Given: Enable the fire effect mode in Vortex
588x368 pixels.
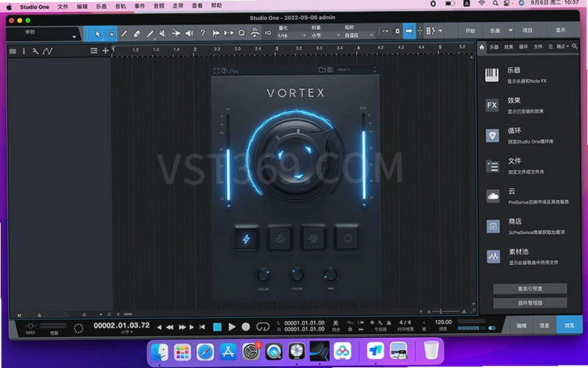Looking at the screenshot, I should point(280,238).
